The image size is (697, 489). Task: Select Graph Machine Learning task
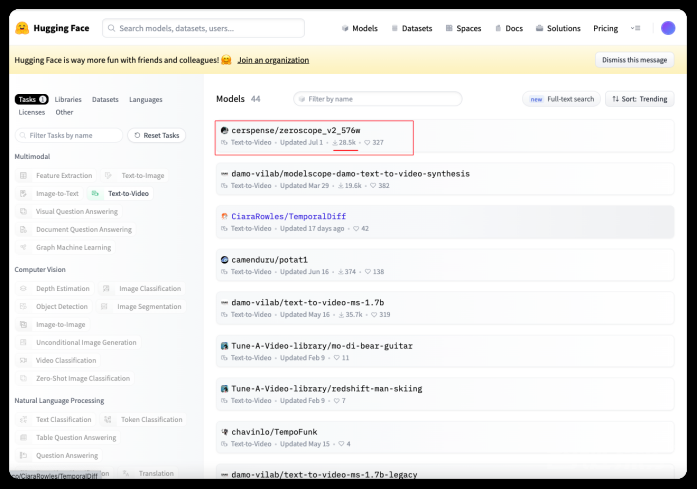click(x=65, y=247)
